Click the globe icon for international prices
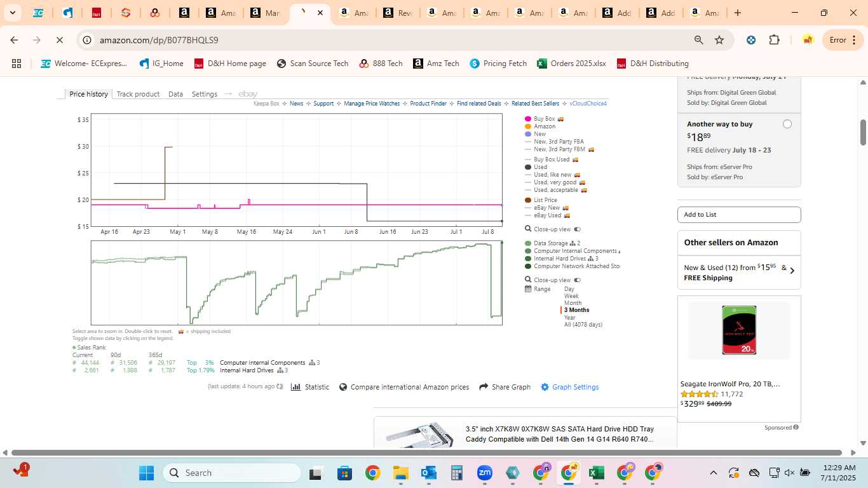The width and height of the screenshot is (868, 488). [343, 387]
